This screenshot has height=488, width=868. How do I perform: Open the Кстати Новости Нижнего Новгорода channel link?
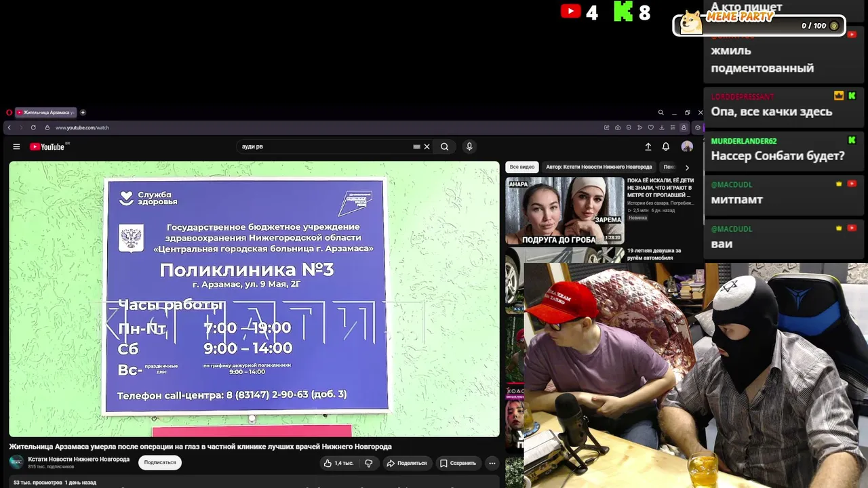click(79, 460)
